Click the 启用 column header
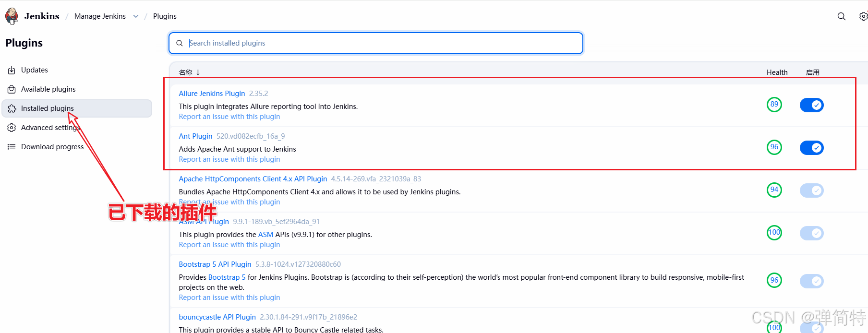Viewport: 868px width, 333px height. [x=812, y=72]
